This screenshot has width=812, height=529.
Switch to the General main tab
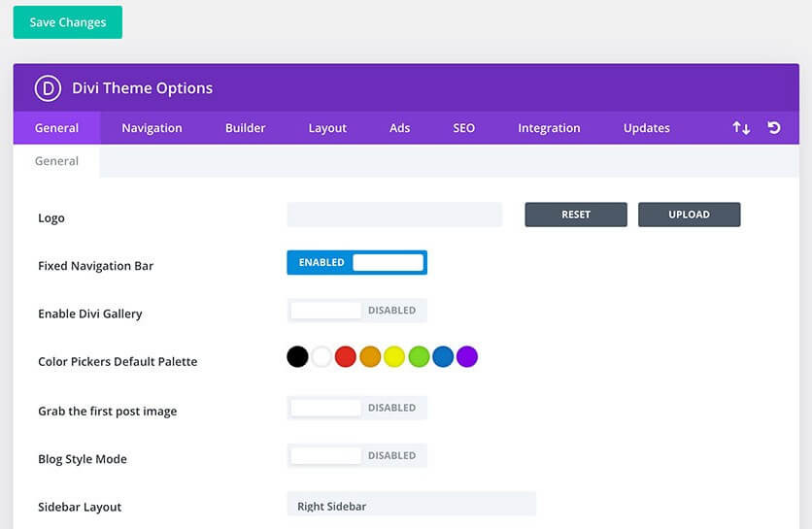tap(56, 128)
